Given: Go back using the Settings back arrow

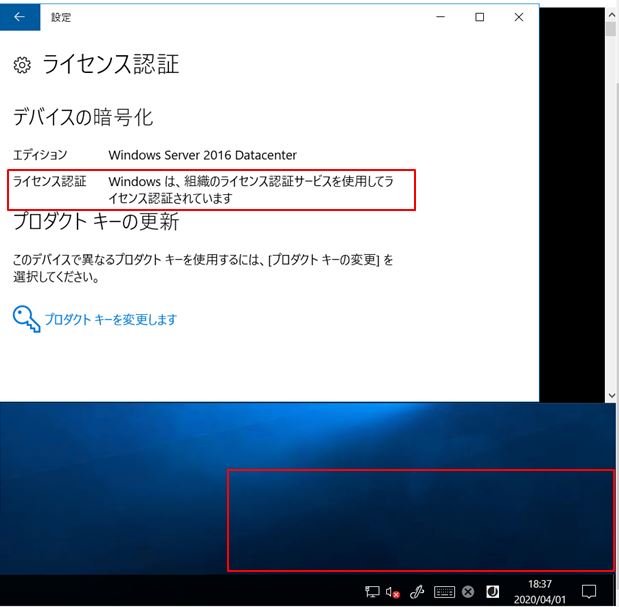Looking at the screenshot, I should tap(20, 17).
